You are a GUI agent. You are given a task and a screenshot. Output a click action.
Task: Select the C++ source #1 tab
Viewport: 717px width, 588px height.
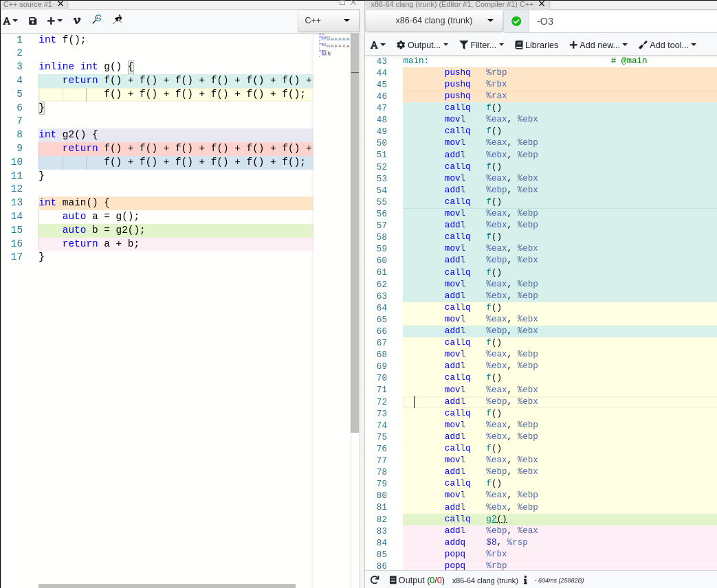27,4
